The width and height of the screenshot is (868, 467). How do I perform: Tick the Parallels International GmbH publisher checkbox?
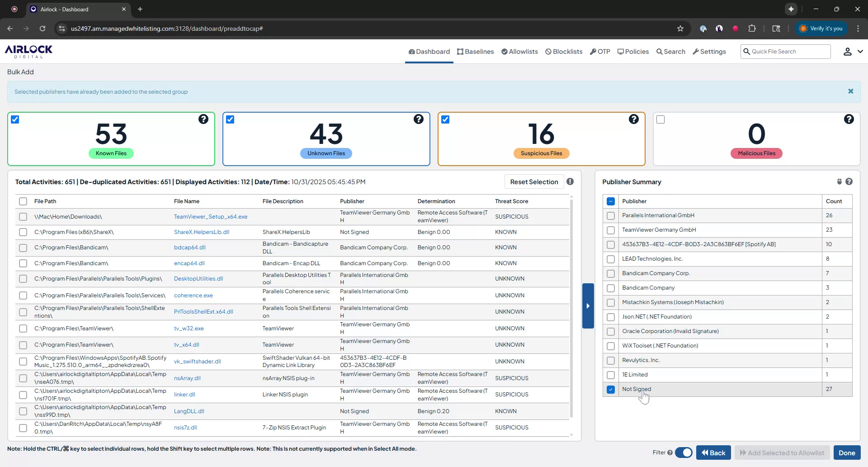[611, 216]
